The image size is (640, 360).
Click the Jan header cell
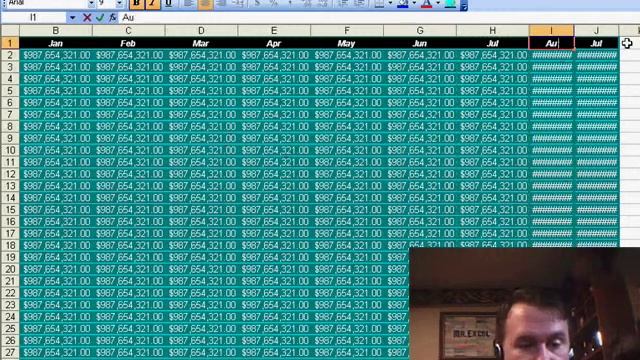(x=56, y=43)
